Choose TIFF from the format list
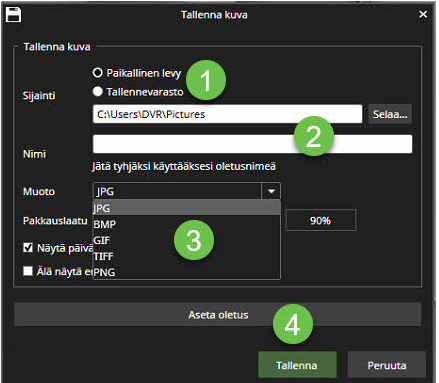The height and width of the screenshot is (383, 439). click(186, 256)
